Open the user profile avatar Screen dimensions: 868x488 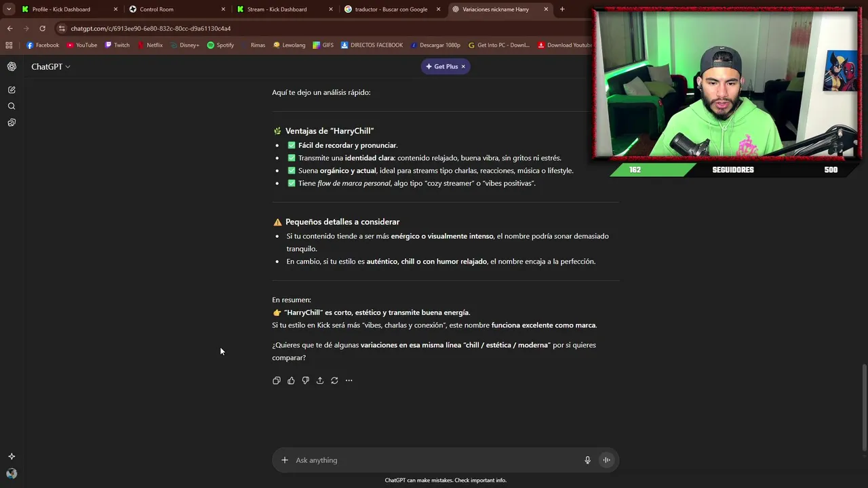pyautogui.click(x=12, y=474)
